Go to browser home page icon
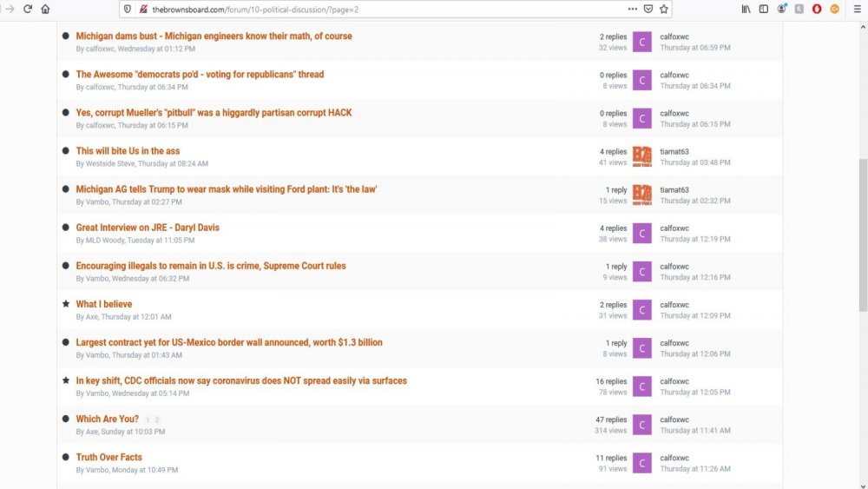This screenshot has height=489, width=868. click(x=45, y=9)
